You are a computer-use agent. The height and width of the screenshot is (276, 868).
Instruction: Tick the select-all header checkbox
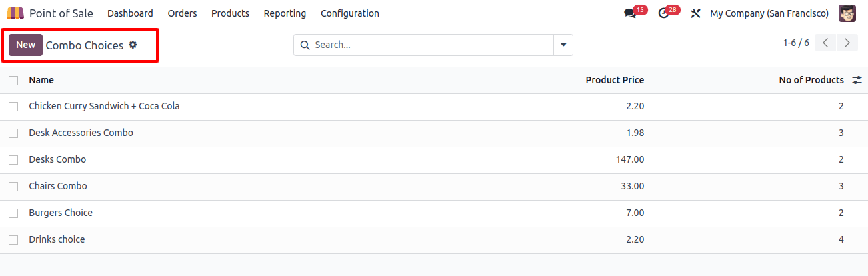point(13,80)
